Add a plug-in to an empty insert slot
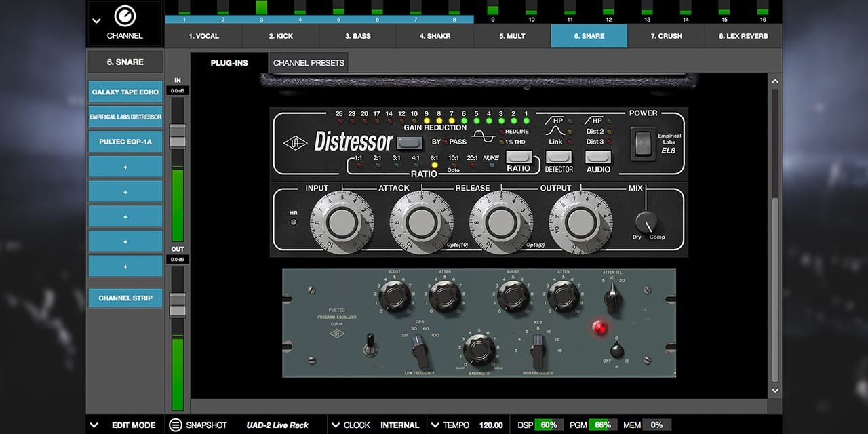The image size is (868, 434). [125, 166]
